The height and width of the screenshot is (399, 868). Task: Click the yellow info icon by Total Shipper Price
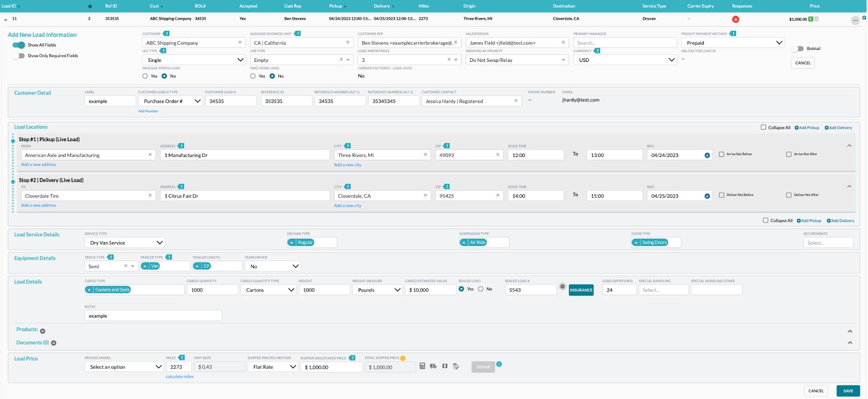click(403, 358)
